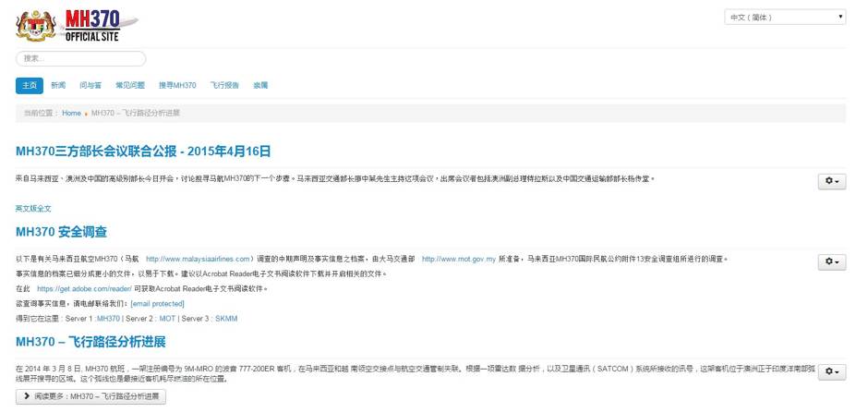Click the MH370 Official Site logo
The height and width of the screenshot is (413, 868).
[x=77, y=25]
